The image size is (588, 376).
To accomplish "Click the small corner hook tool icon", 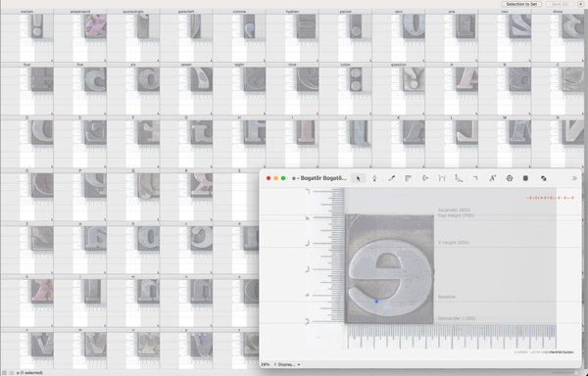I will tap(475, 178).
